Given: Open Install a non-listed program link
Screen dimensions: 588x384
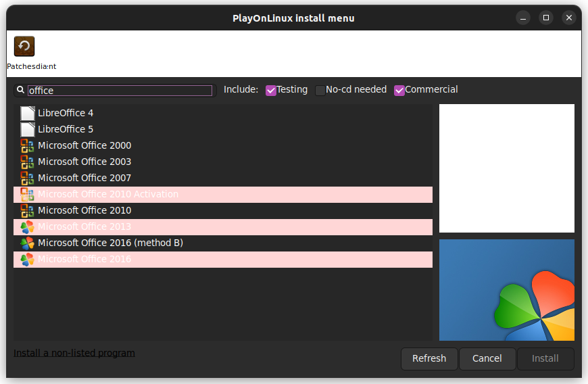Looking at the screenshot, I should point(74,353).
